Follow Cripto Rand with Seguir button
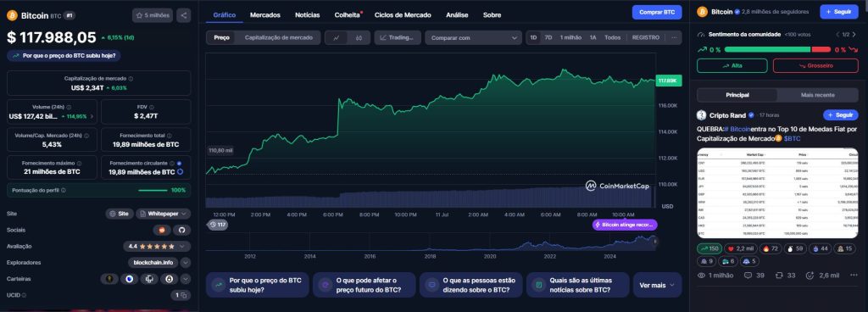 [x=840, y=115]
